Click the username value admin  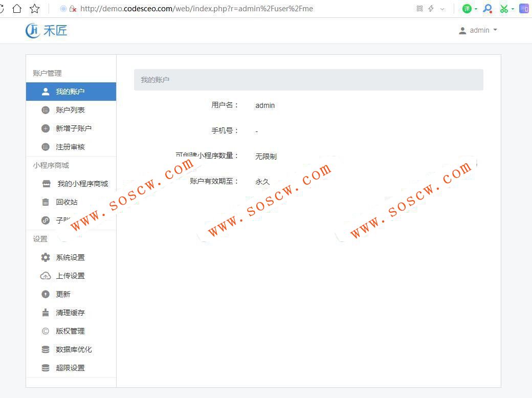[265, 105]
